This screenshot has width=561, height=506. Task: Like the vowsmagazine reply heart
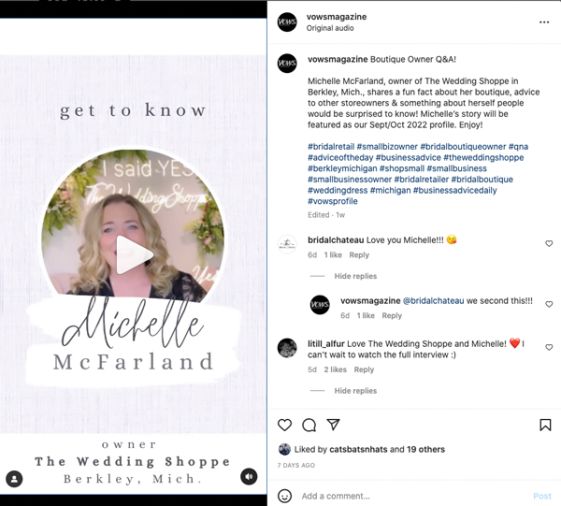click(x=549, y=304)
